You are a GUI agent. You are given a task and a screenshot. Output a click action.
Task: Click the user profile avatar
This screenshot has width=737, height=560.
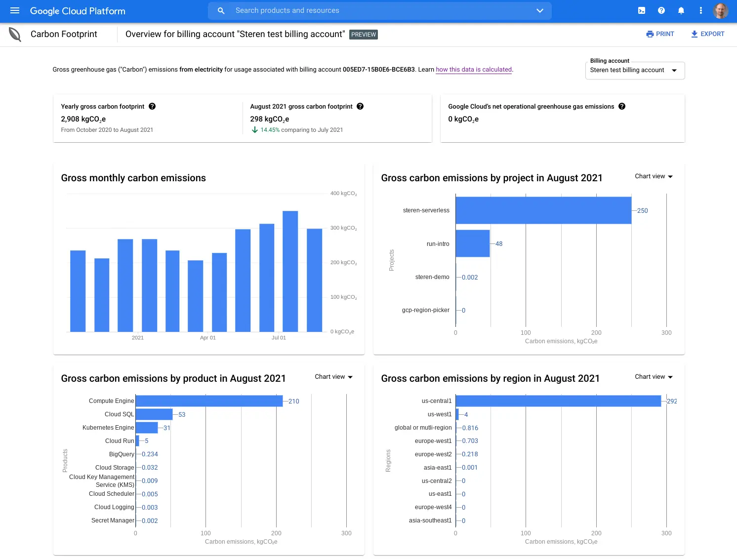[x=721, y=10]
